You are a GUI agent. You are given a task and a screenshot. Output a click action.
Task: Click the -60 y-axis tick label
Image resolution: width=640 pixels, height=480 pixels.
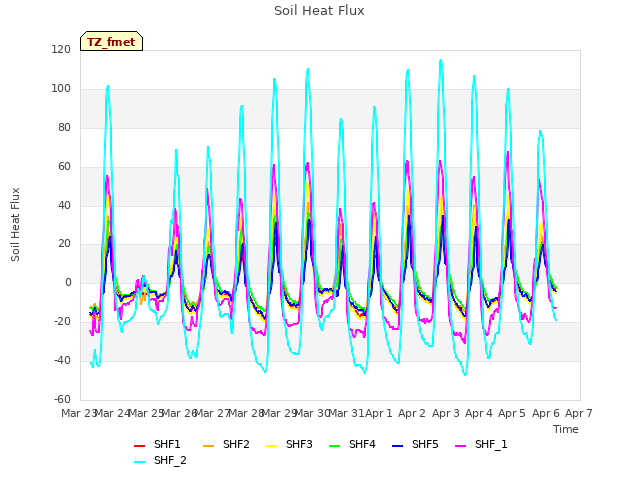[x=62, y=399]
